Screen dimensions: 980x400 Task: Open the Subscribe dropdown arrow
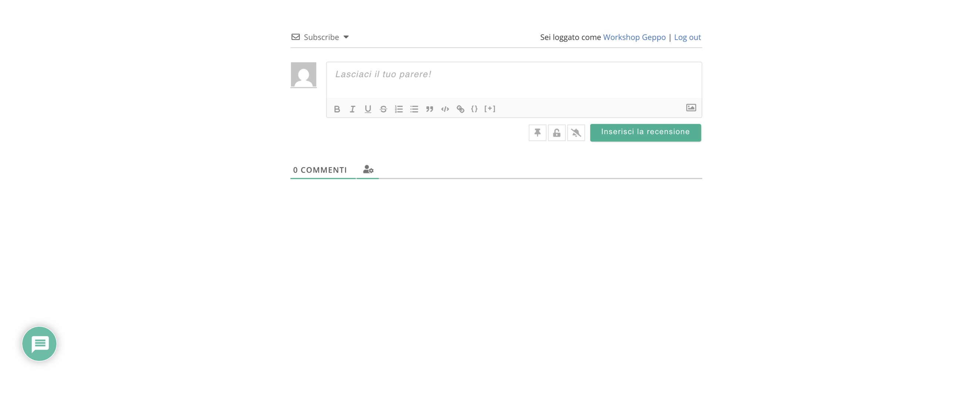pyautogui.click(x=346, y=37)
